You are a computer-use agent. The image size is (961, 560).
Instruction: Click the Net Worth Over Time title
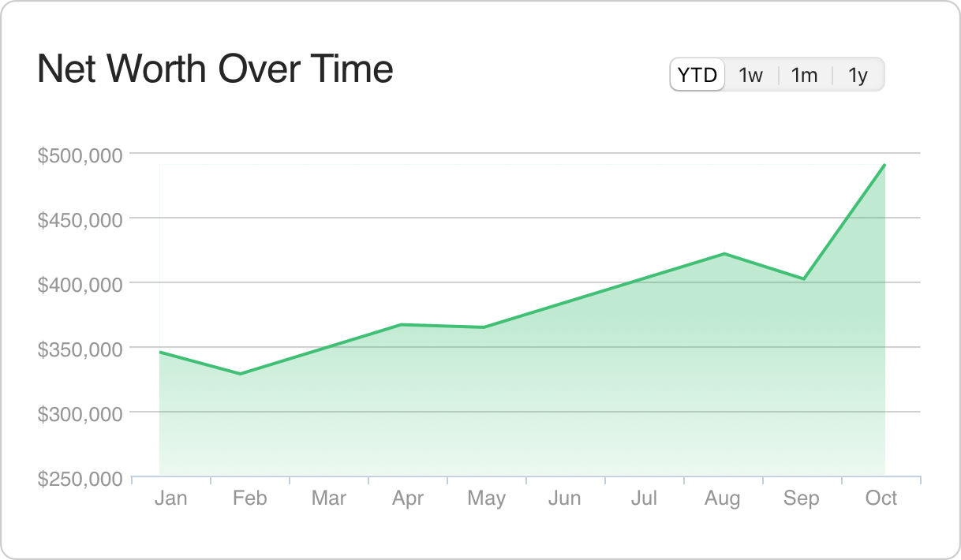(x=215, y=69)
